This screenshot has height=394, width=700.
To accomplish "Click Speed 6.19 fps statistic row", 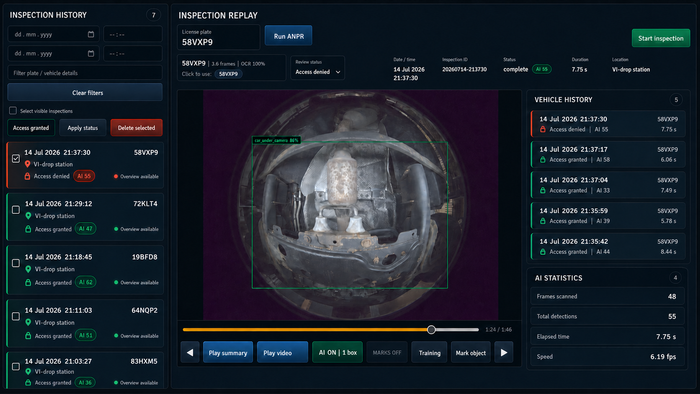I will 607,357.
